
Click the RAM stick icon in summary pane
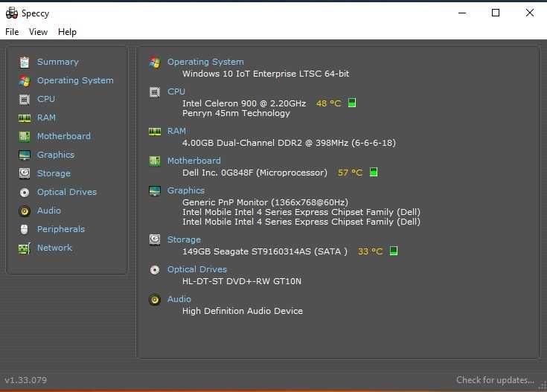pyautogui.click(x=155, y=132)
